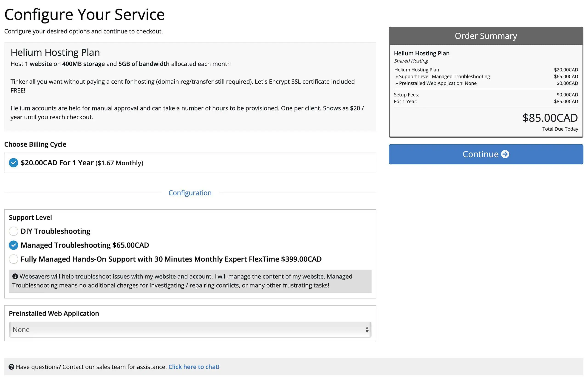Screen dimensions: 588x380
Task: Click the Support Level section heading
Action: point(30,217)
